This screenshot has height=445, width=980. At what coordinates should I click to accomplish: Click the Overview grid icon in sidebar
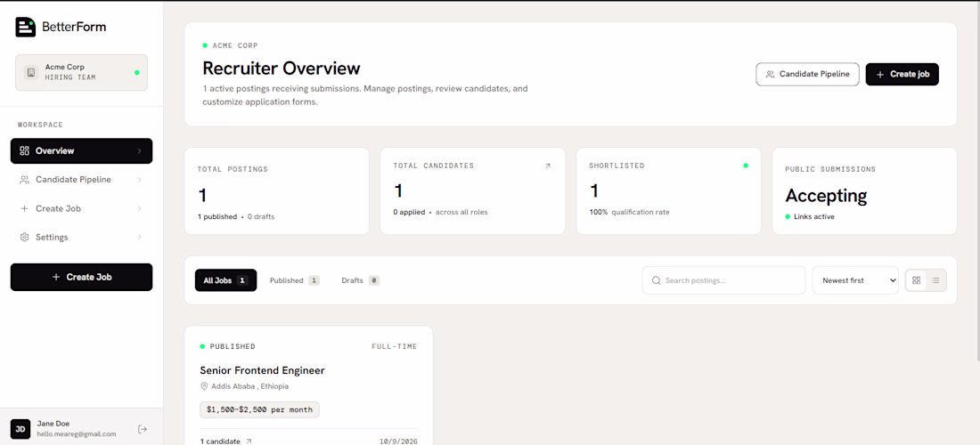click(x=24, y=151)
